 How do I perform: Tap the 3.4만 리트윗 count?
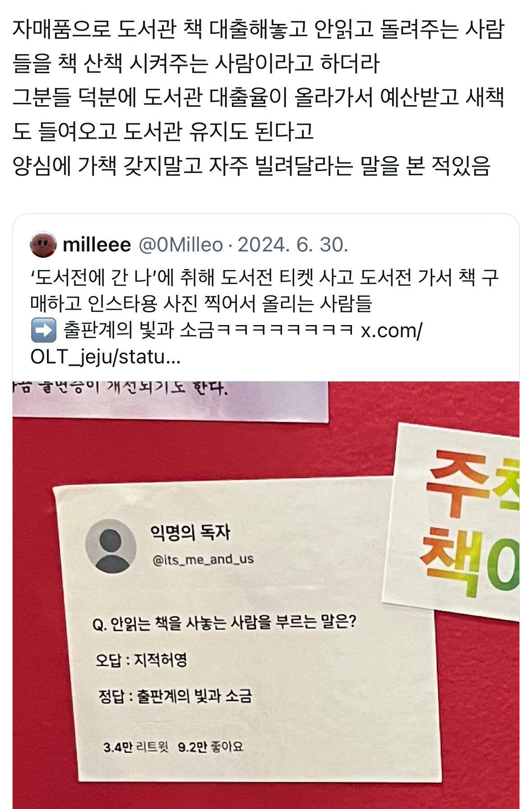(x=135, y=747)
